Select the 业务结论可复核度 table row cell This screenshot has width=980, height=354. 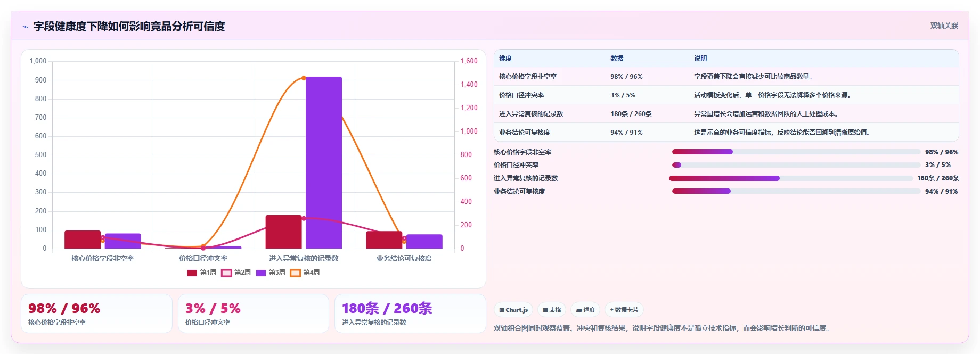[550, 133]
